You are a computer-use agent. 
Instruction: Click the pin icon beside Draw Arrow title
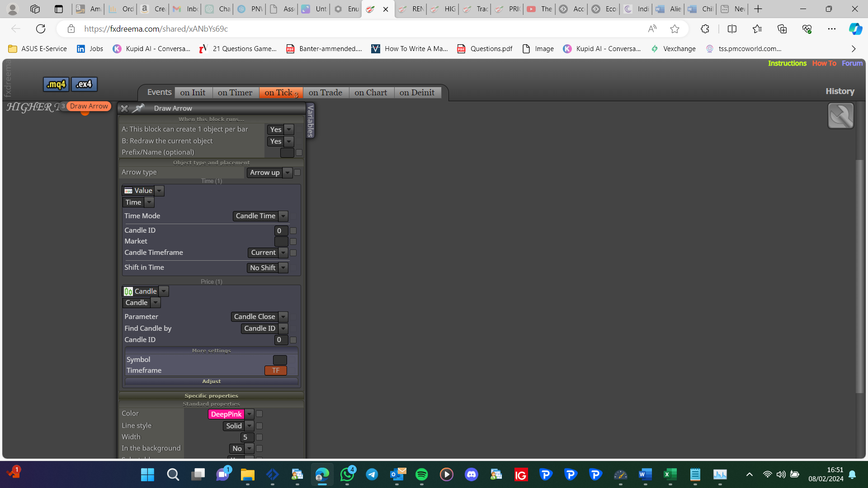tap(138, 108)
